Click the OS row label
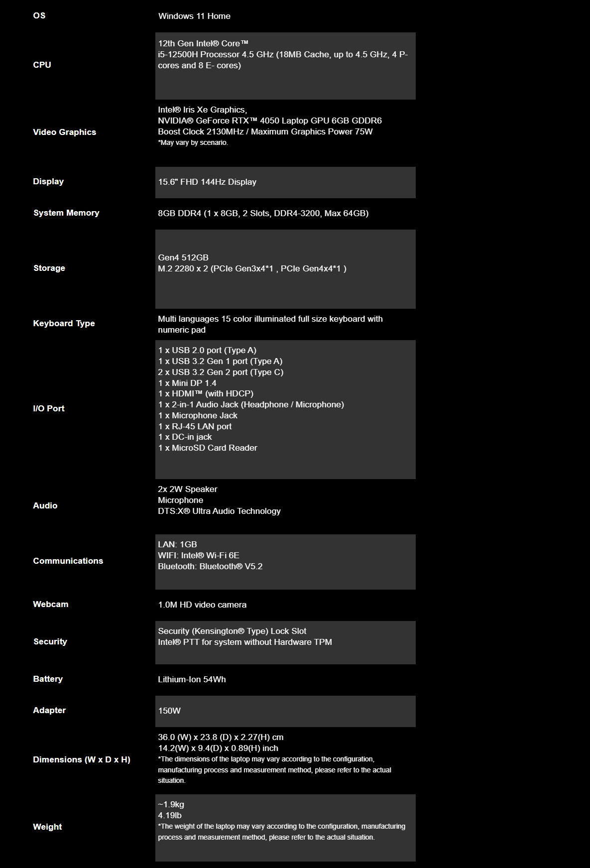Viewport: 590px width, 868px height. [x=39, y=15]
